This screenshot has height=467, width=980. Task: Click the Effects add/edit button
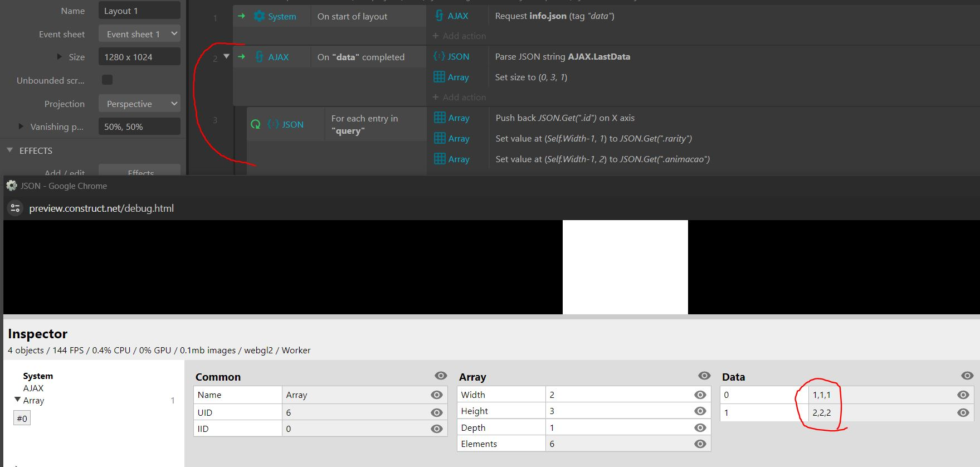[x=139, y=170]
